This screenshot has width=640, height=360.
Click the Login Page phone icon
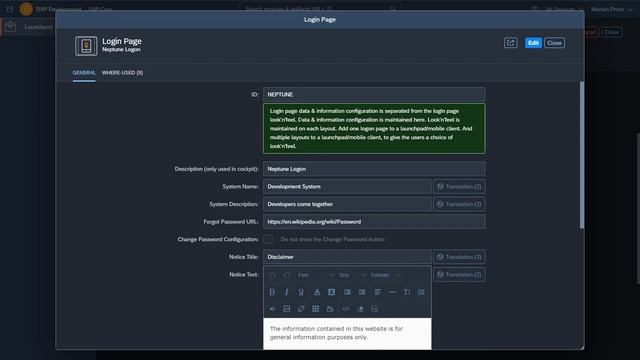tap(86, 46)
